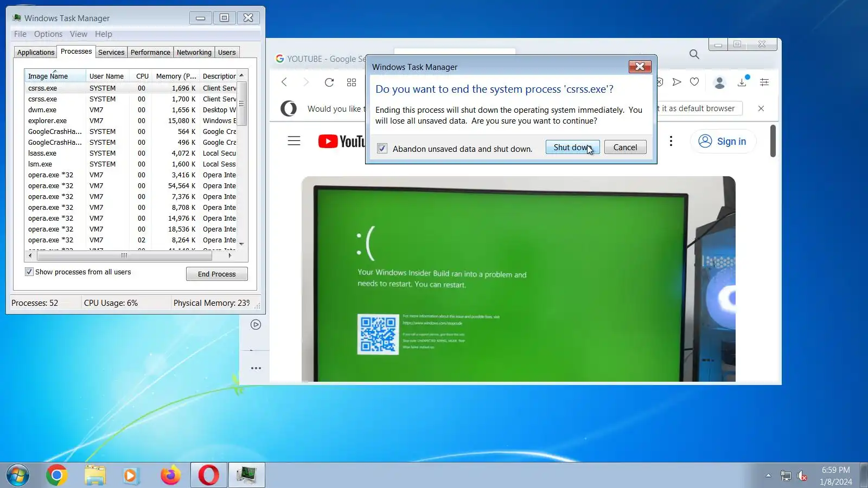
Task: Sort processes by the CPU column
Action: click(141, 76)
